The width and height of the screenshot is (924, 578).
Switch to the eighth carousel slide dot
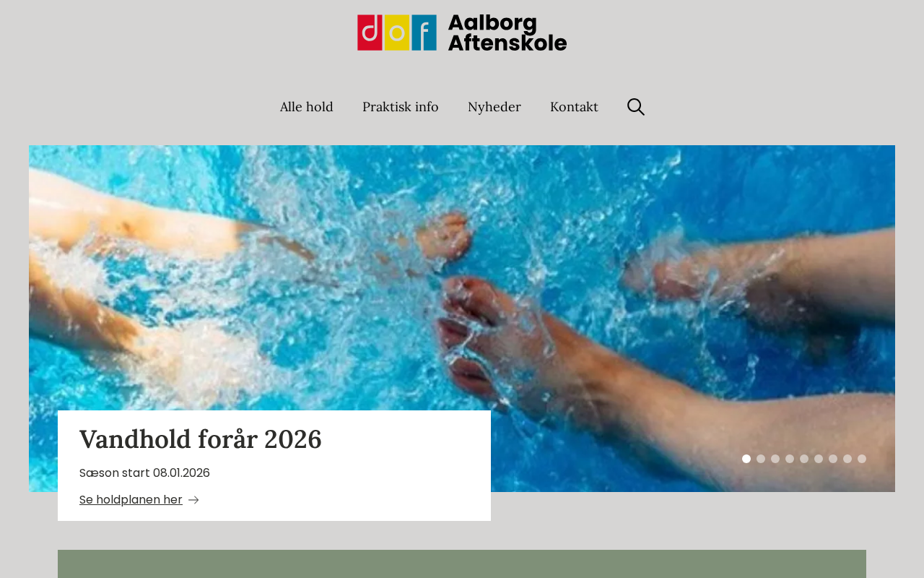(847, 459)
